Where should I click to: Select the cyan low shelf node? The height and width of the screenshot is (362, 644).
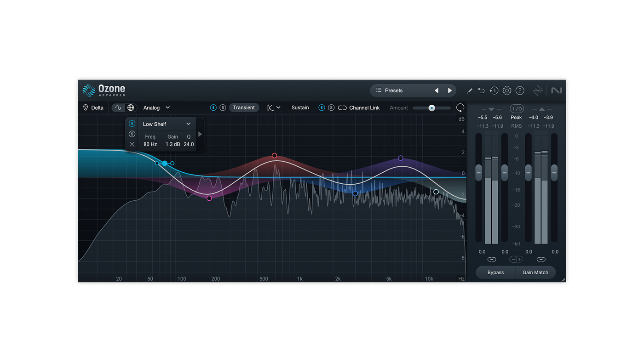(x=165, y=164)
